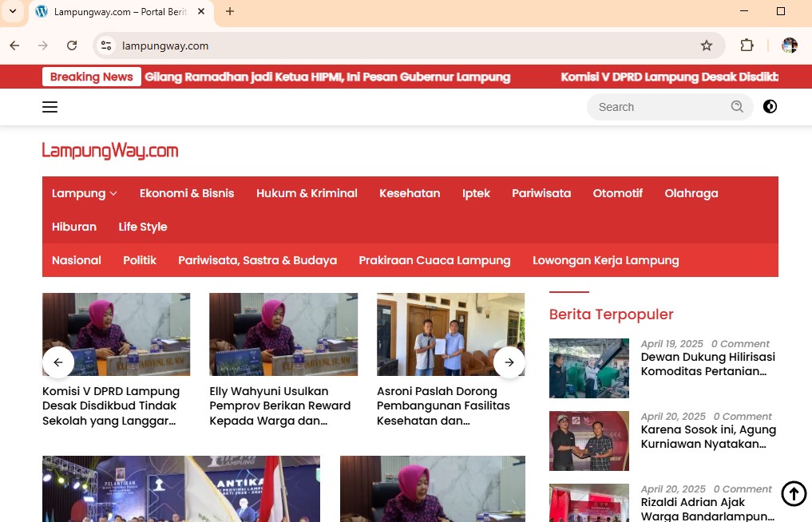Bookmark this page with the star icon
The height and width of the screenshot is (522, 812).
point(707,45)
